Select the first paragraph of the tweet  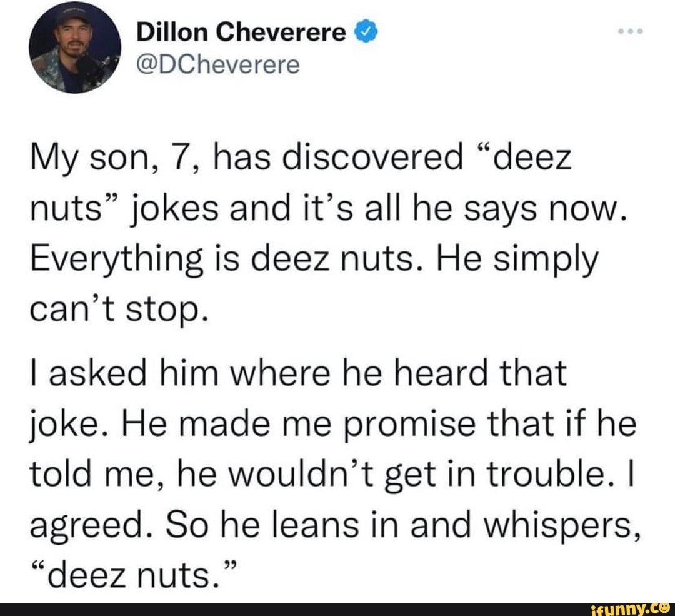pyautogui.click(x=312, y=231)
